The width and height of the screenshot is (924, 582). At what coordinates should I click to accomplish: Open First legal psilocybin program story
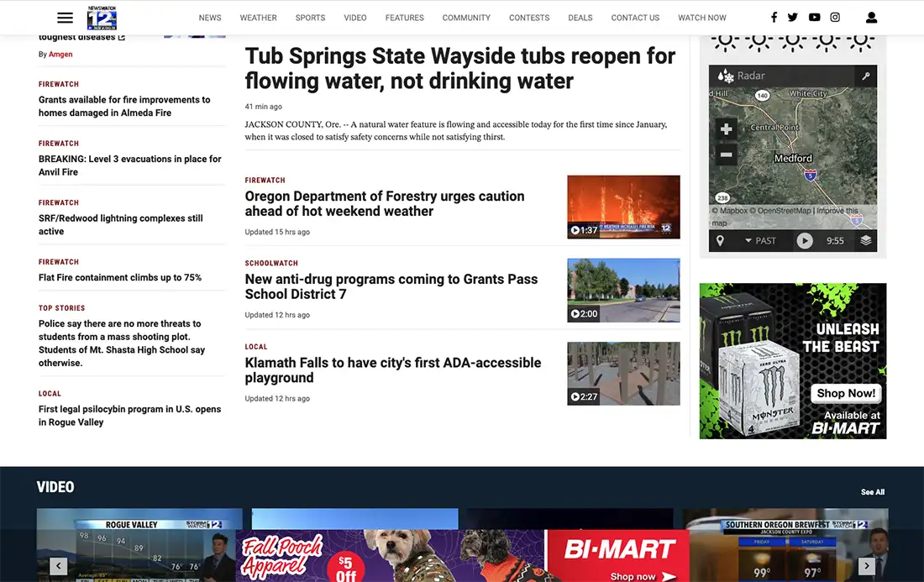pyautogui.click(x=129, y=415)
